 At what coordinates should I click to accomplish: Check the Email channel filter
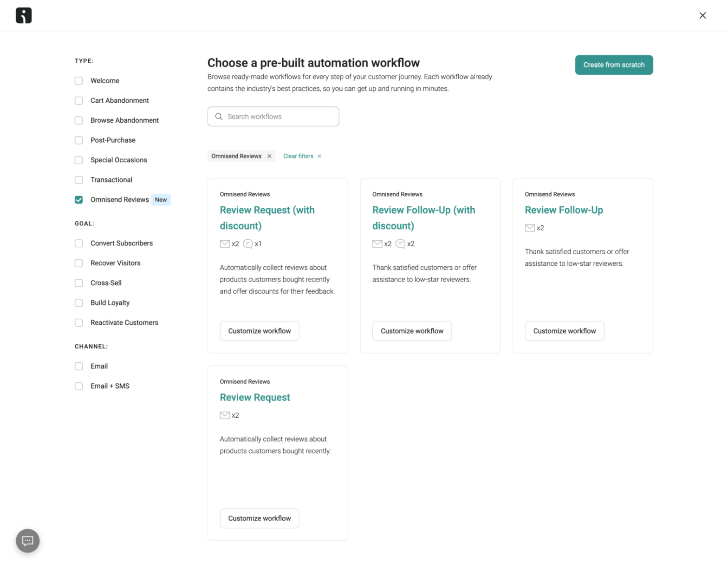pos(78,366)
